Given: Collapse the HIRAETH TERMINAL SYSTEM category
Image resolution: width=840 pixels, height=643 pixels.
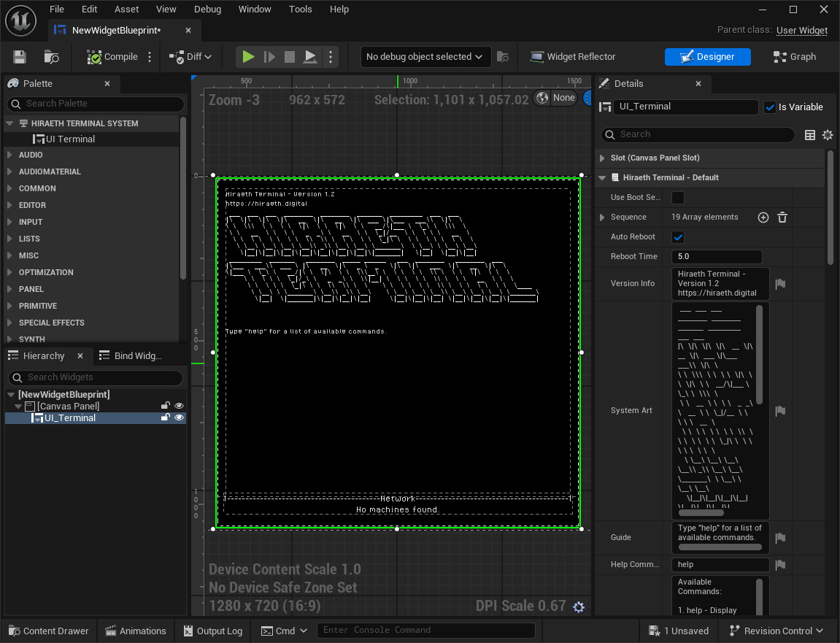Looking at the screenshot, I should pyautogui.click(x=9, y=123).
